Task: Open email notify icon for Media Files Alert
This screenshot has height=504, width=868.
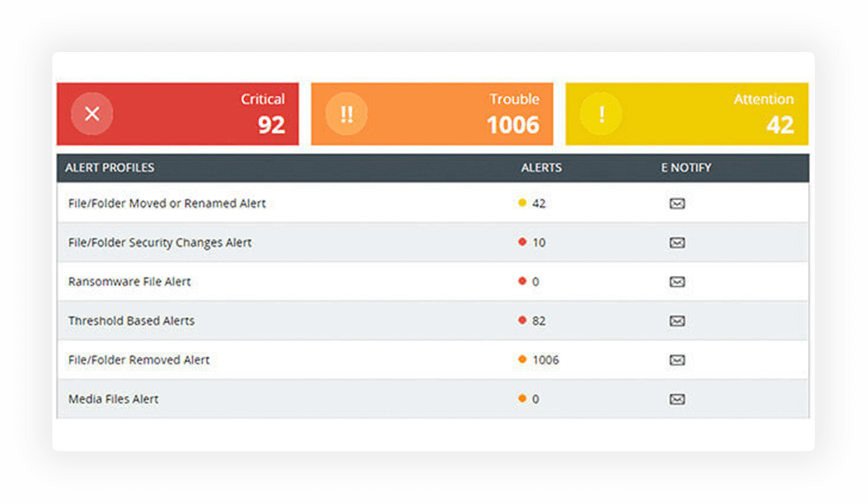Action: (677, 399)
